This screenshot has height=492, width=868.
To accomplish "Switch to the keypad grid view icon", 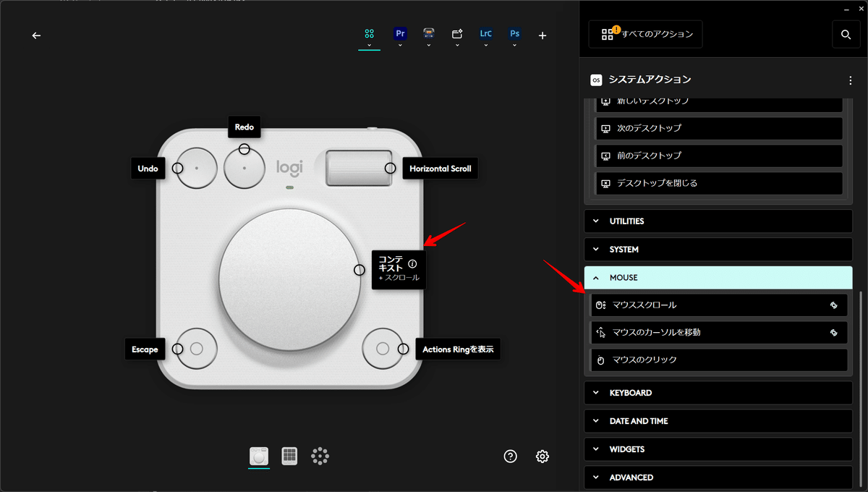I will click(x=289, y=456).
